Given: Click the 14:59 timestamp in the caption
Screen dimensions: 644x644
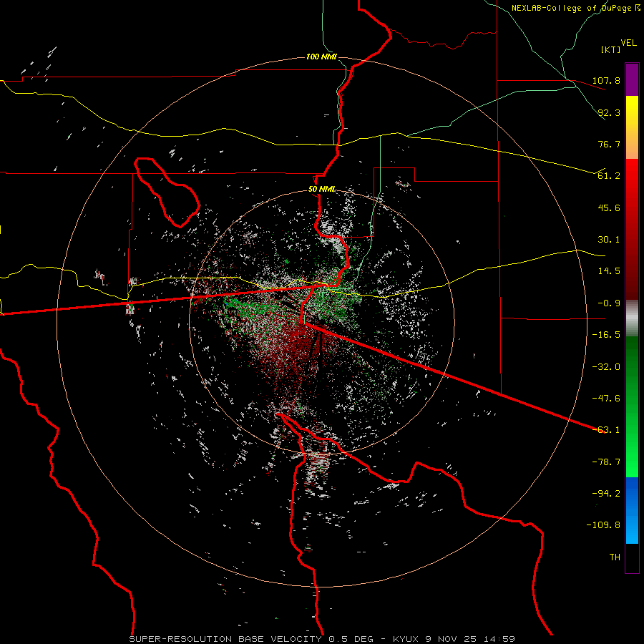Looking at the screenshot, I should pos(498,639).
